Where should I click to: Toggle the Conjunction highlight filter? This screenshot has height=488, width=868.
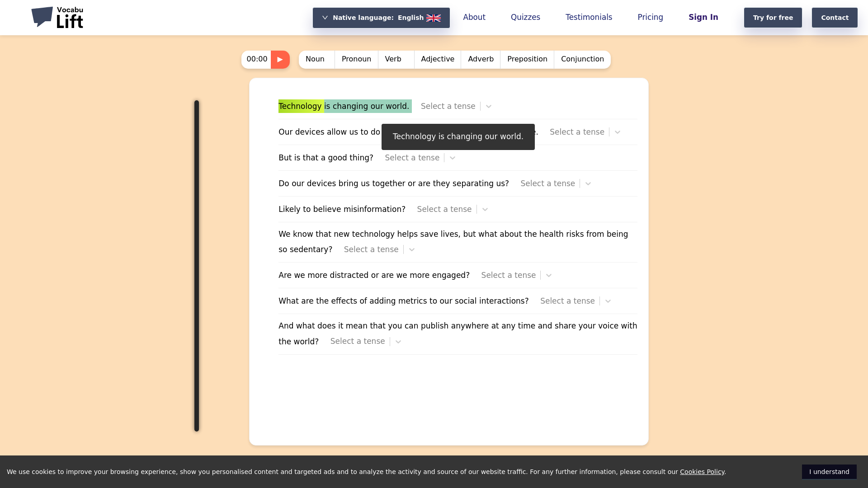click(582, 60)
